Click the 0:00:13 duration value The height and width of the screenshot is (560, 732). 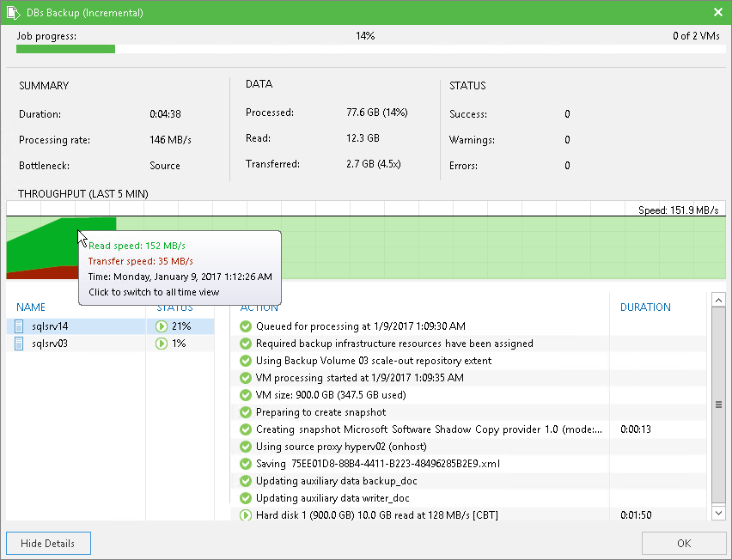636,429
